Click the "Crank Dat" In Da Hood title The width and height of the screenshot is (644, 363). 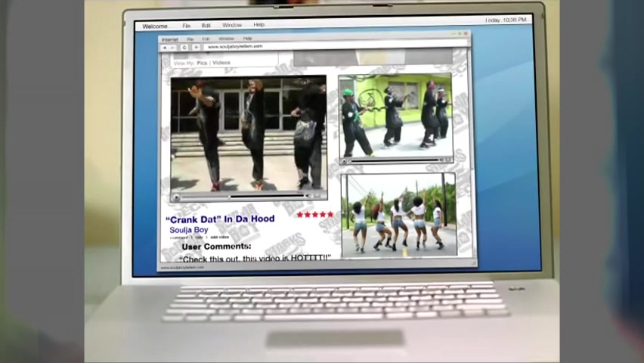tap(220, 219)
